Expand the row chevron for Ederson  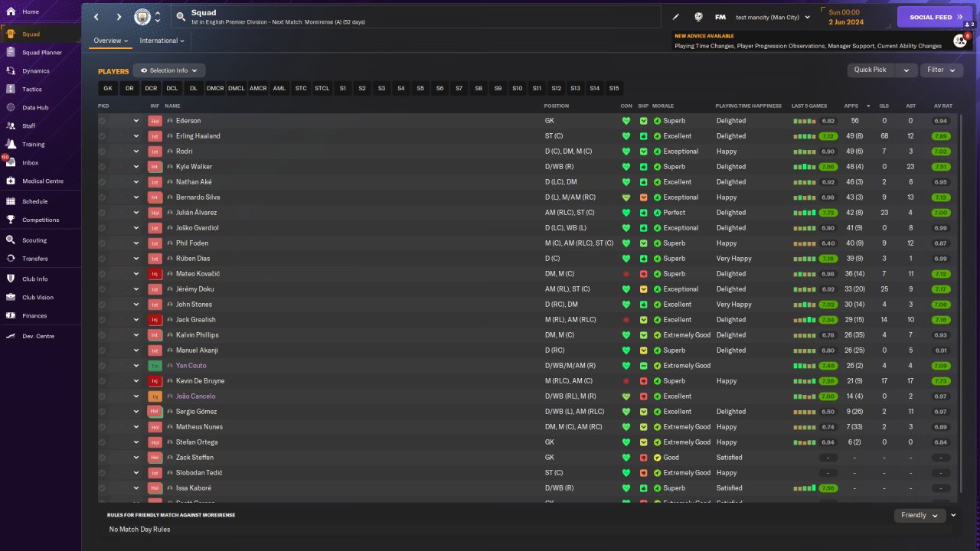(136, 121)
